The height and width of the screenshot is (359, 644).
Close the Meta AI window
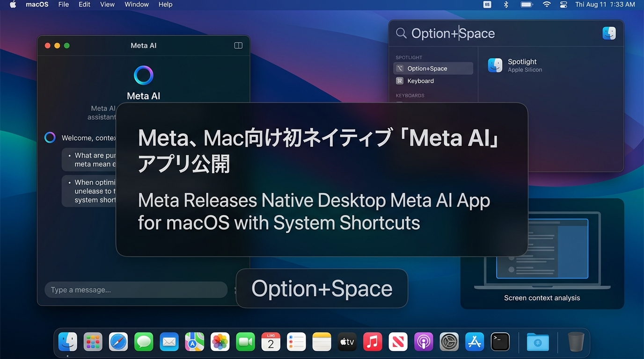click(x=47, y=45)
